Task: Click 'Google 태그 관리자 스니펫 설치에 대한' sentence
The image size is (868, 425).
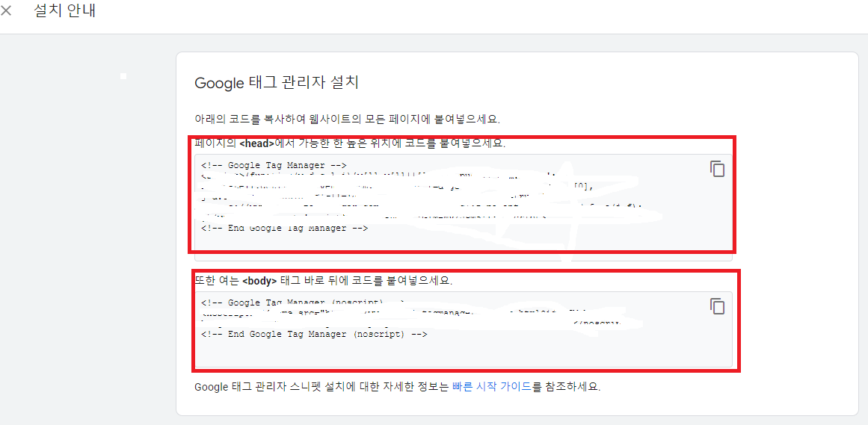Action: [397, 386]
